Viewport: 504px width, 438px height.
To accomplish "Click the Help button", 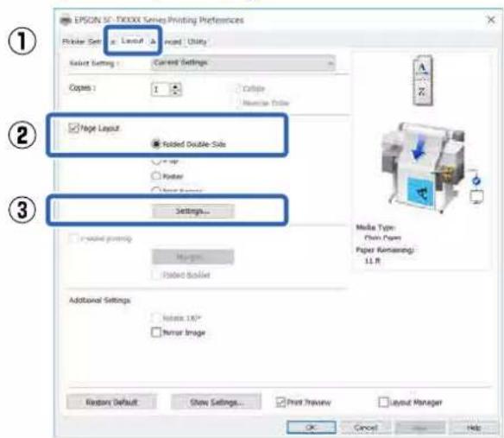I will [x=474, y=428].
